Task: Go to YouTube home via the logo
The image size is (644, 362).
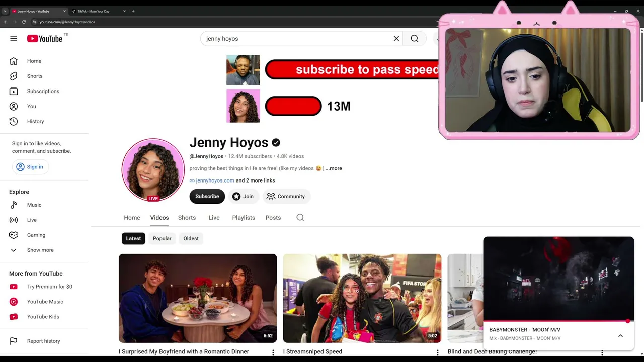Action: [45, 39]
